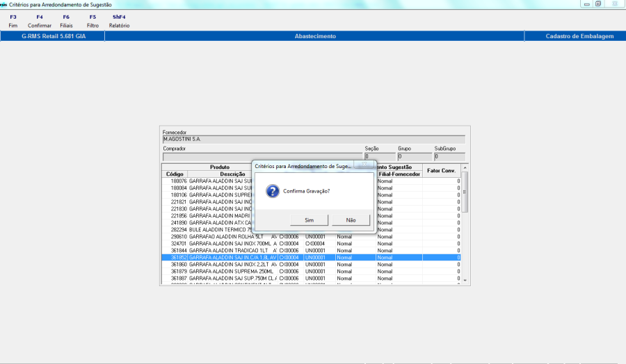This screenshot has height=364, width=626.
Task: Click the Descrição column header
Action: [x=232, y=174]
